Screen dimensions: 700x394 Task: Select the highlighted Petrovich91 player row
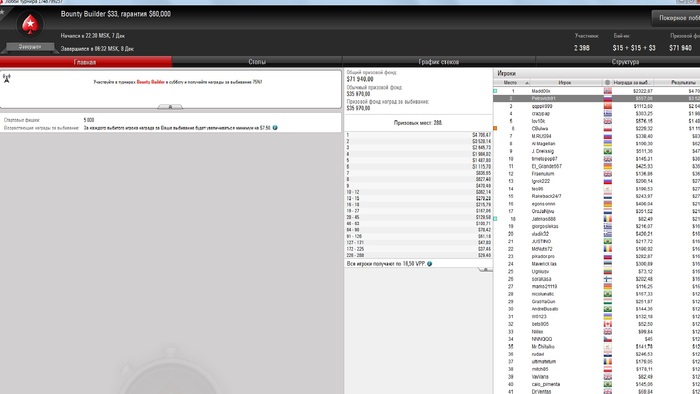coord(596,99)
